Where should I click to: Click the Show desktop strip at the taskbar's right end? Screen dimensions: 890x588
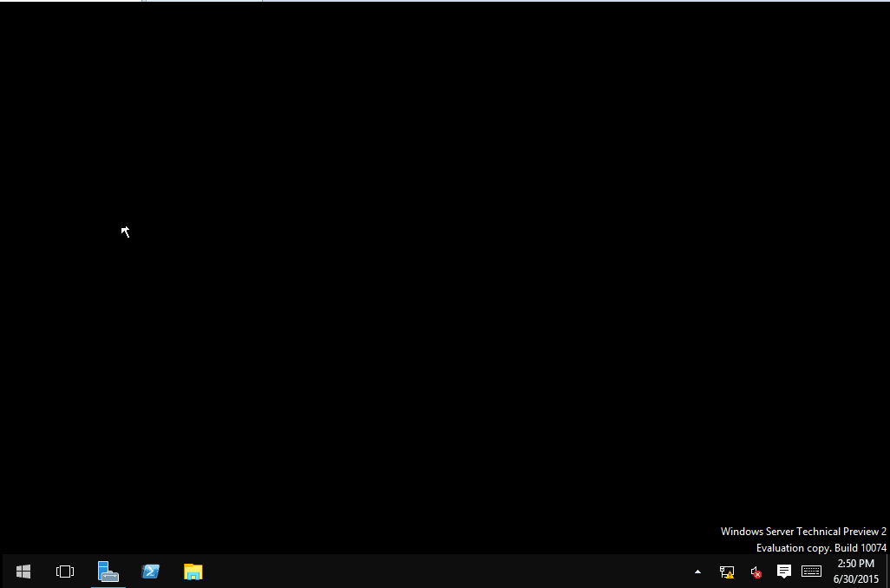point(887,571)
